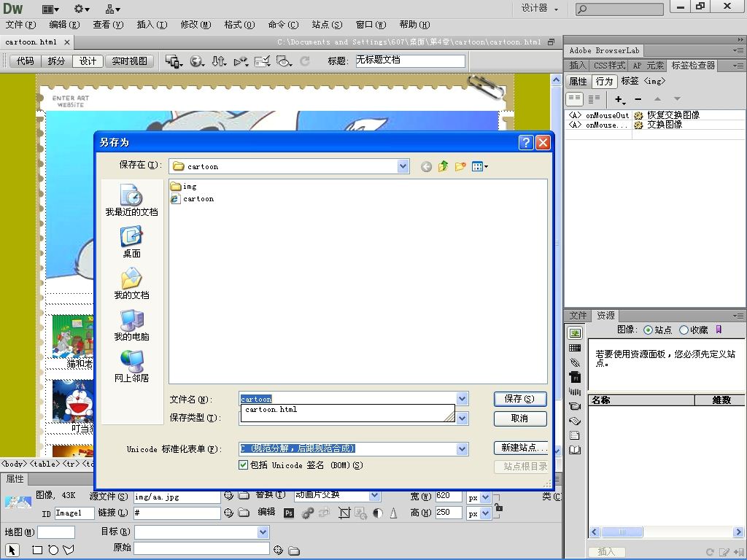747x560 pixels.
Task: Switch to 拆分 (Split) view
Action: pyautogui.click(x=56, y=61)
